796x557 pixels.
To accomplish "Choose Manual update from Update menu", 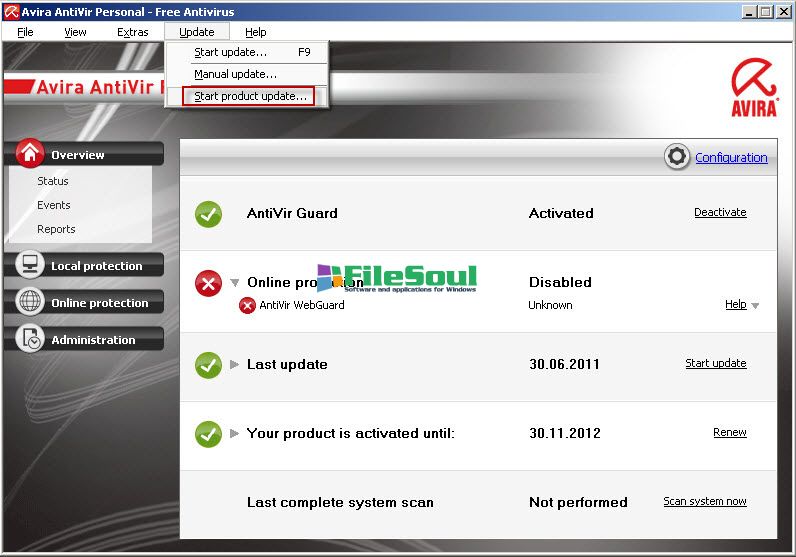I will [235, 74].
